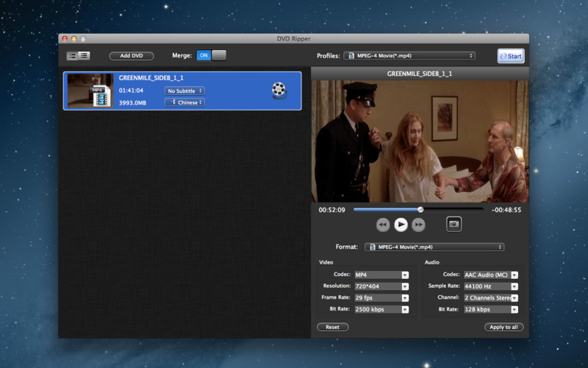
Task: Close the DVD Ripper window with red button
Action: [x=65, y=39]
